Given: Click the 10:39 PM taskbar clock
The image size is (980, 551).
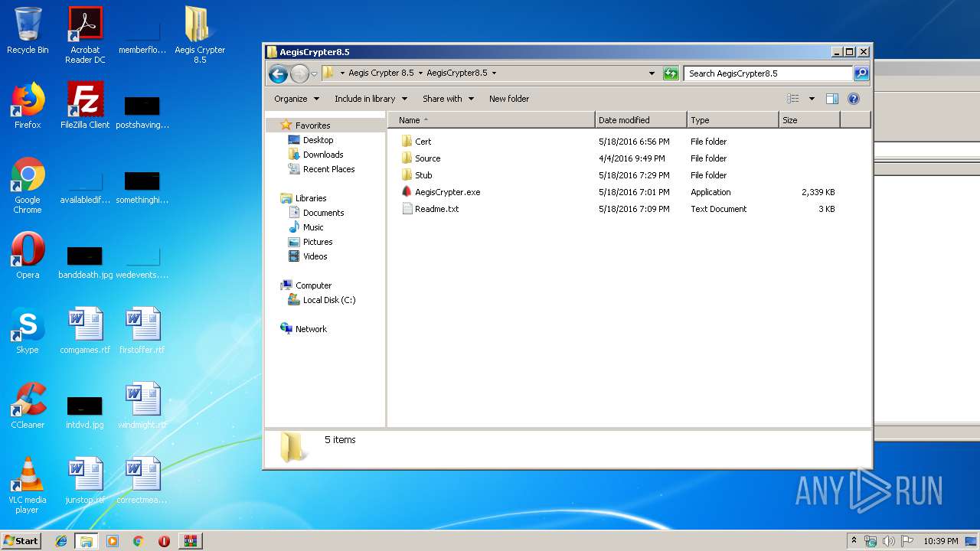Looking at the screenshot, I should [x=940, y=541].
